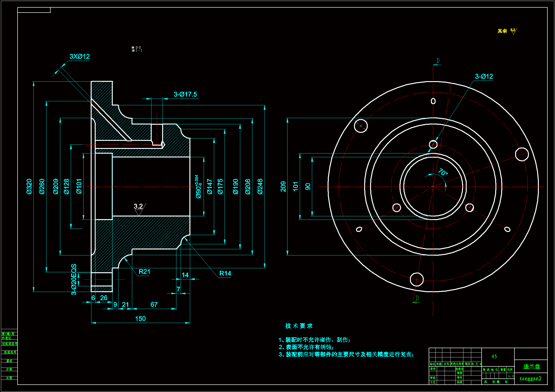Click the 技术要求 heading text
Image resolution: width=555 pixels, height=392 pixels.
tap(299, 326)
